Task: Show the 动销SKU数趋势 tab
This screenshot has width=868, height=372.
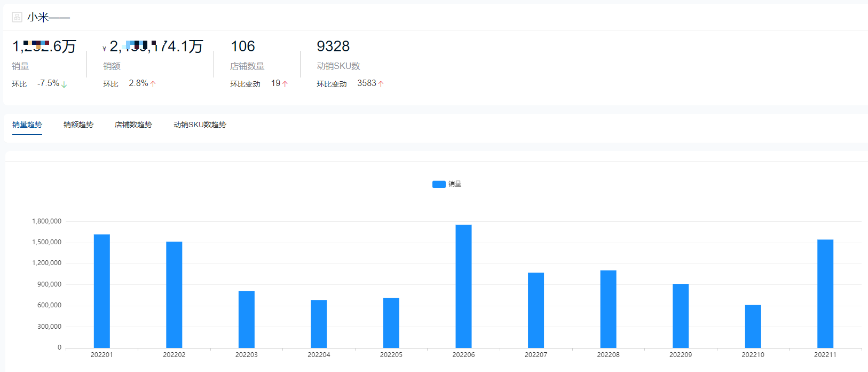Action: [x=200, y=125]
